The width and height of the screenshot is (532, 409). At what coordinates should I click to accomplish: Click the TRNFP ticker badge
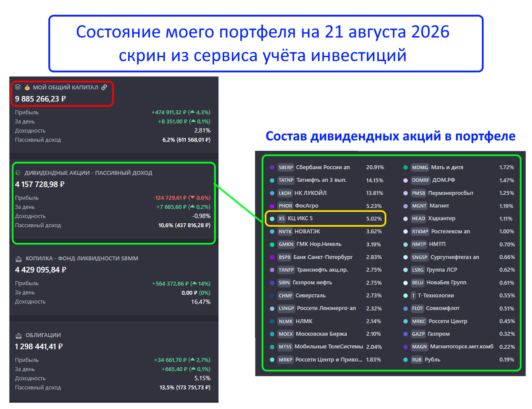tap(286, 270)
